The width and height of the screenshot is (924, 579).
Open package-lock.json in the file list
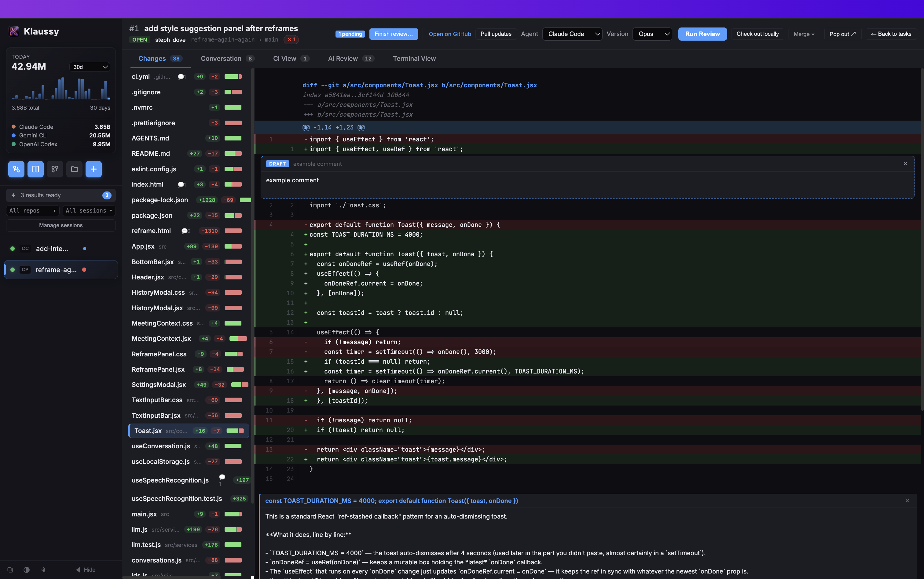[x=189, y=200]
